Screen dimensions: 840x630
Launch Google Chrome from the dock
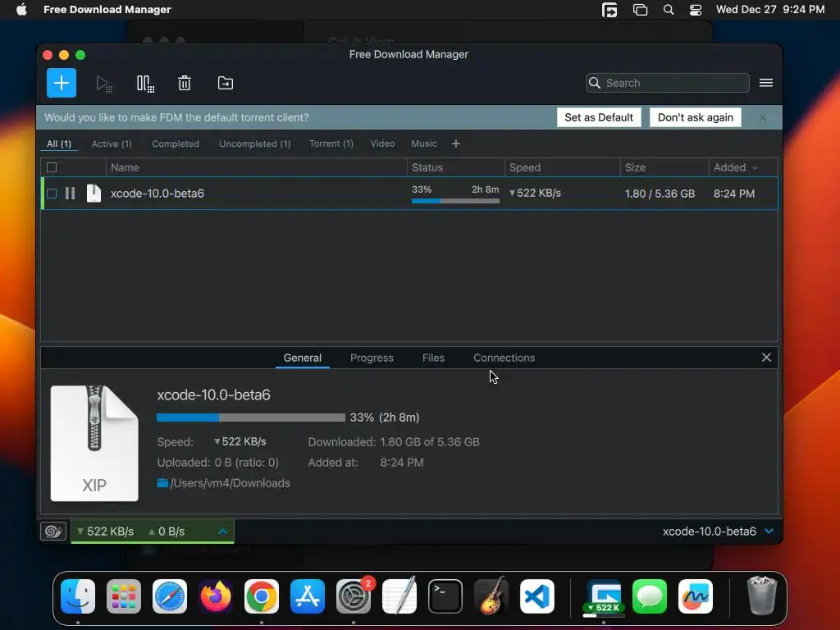[x=262, y=596]
